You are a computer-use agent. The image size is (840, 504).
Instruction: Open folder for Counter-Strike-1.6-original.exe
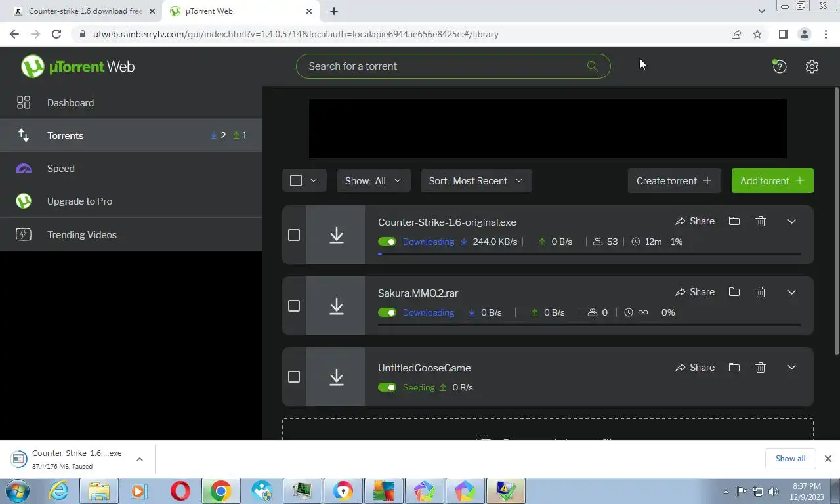(x=734, y=221)
